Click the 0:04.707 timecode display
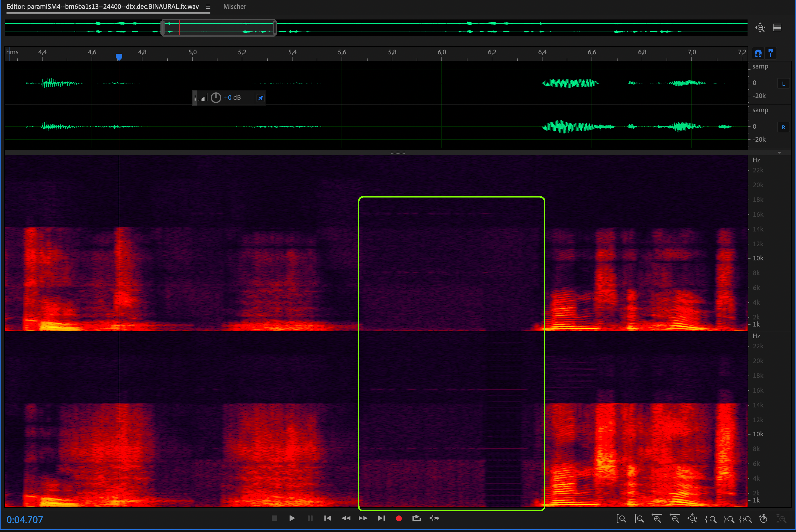Viewport: 796px width, 532px height. [25, 519]
